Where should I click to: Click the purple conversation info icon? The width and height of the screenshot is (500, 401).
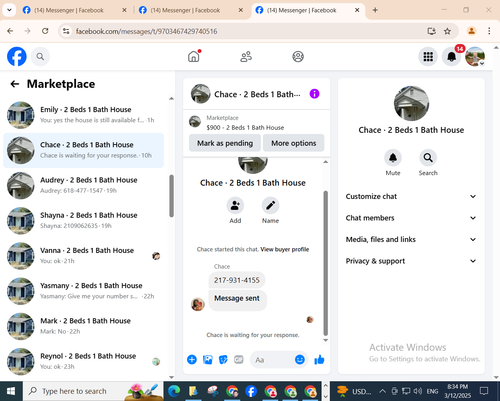[314, 94]
